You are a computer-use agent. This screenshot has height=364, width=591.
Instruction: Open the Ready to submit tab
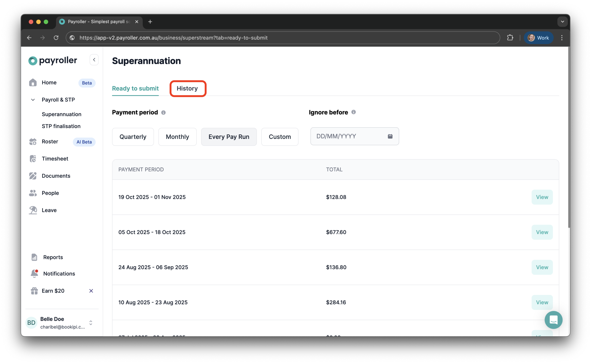point(135,88)
